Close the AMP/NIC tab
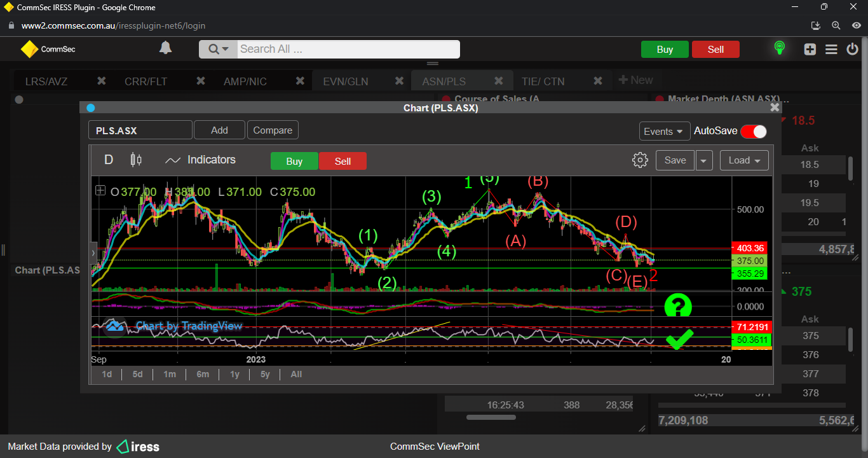Screen dimensions: 868x458 pos(300,81)
